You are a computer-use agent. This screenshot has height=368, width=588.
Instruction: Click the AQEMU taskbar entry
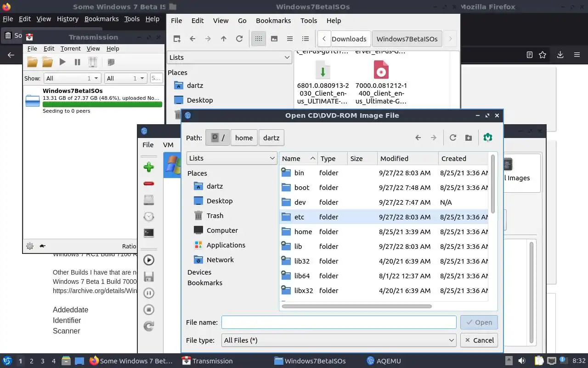coord(384,361)
